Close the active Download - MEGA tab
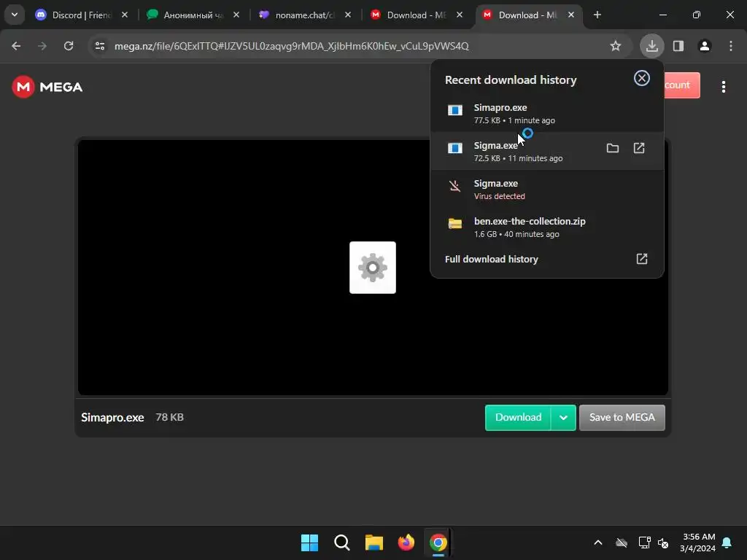The width and height of the screenshot is (747, 560). click(570, 15)
